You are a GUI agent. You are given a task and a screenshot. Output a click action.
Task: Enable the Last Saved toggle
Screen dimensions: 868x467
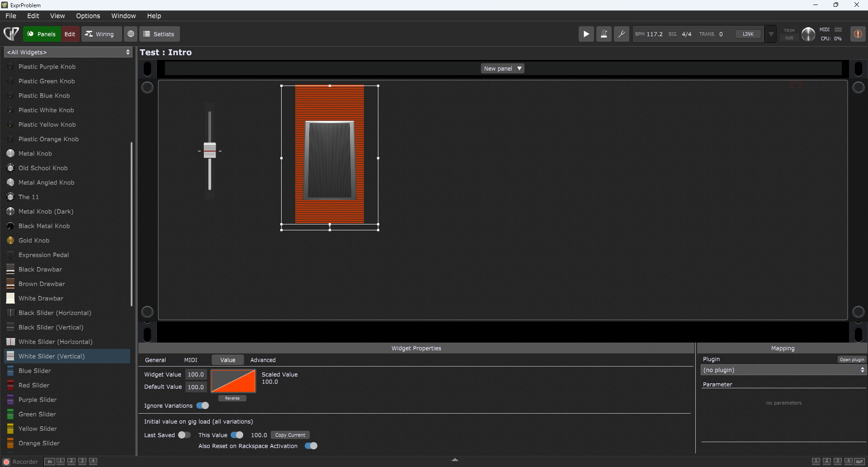click(x=184, y=435)
